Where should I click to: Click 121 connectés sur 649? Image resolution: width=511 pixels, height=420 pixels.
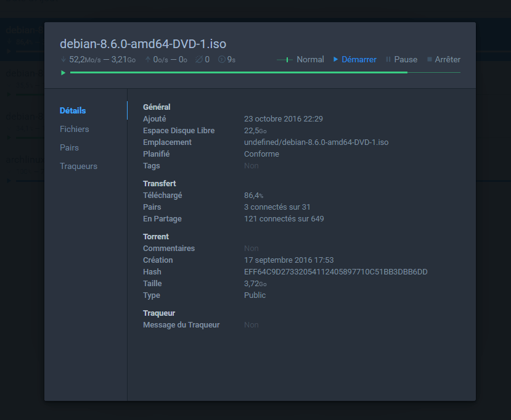click(x=284, y=219)
